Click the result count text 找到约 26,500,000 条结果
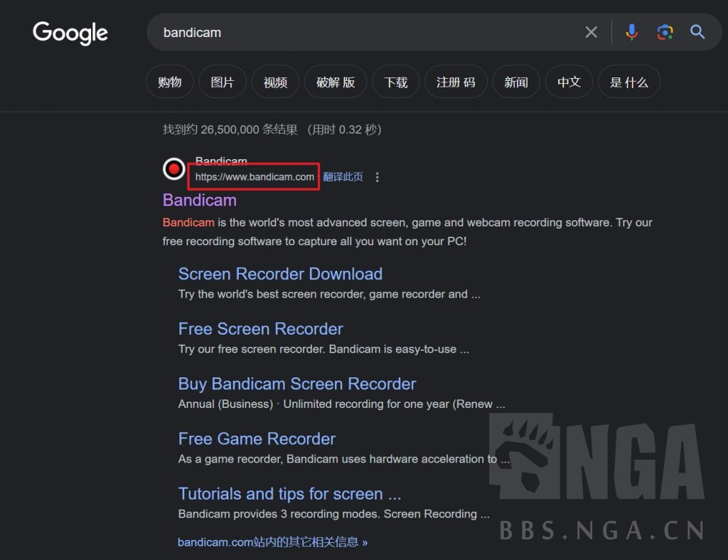 tap(230, 129)
